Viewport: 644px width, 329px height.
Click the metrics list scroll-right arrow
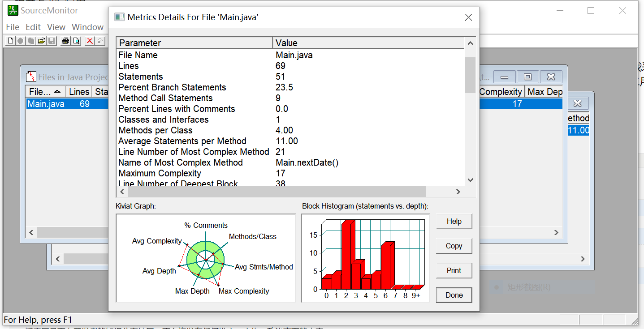pyautogui.click(x=458, y=192)
